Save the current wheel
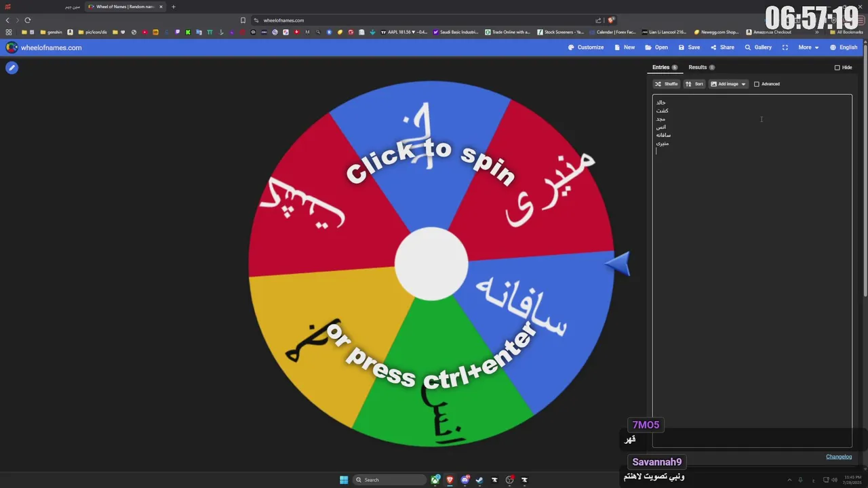The image size is (868, 488). [689, 47]
